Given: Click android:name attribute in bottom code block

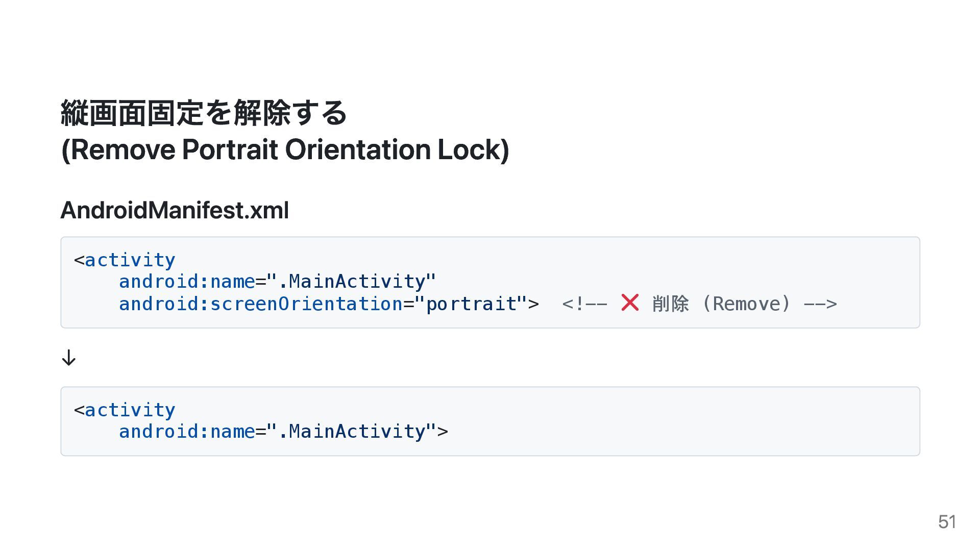Looking at the screenshot, I should pyautogui.click(x=187, y=432).
